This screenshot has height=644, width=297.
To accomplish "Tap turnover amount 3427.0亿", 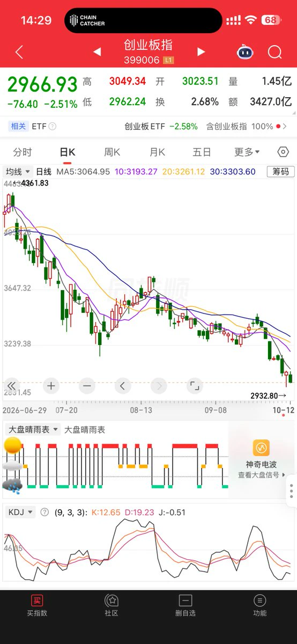I will [271, 101].
